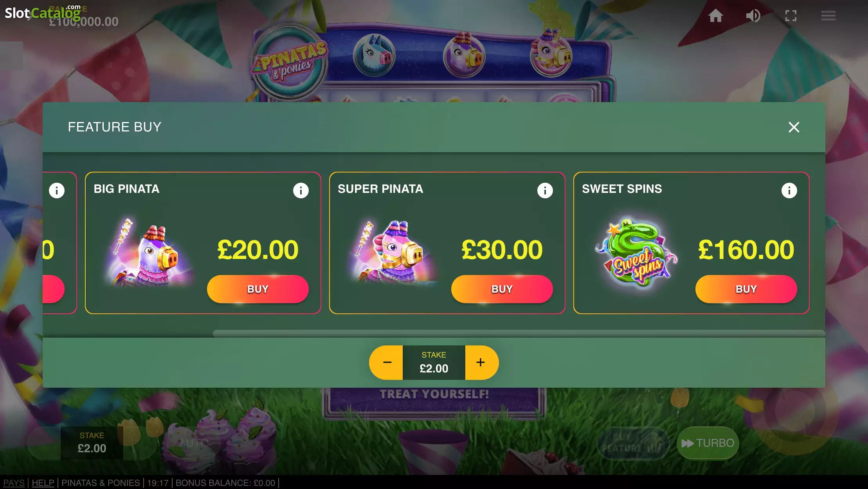Open the hamburger menu
Image resolution: width=868 pixels, height=489 pixels.
point(828,16)
